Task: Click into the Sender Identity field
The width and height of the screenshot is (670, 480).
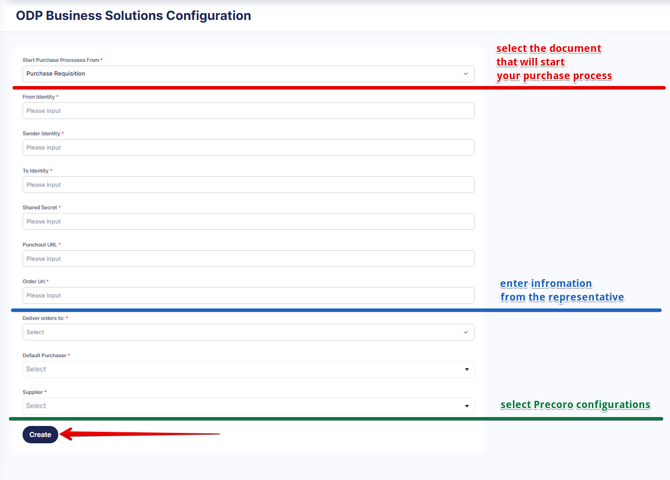Action: pos(248,147)
